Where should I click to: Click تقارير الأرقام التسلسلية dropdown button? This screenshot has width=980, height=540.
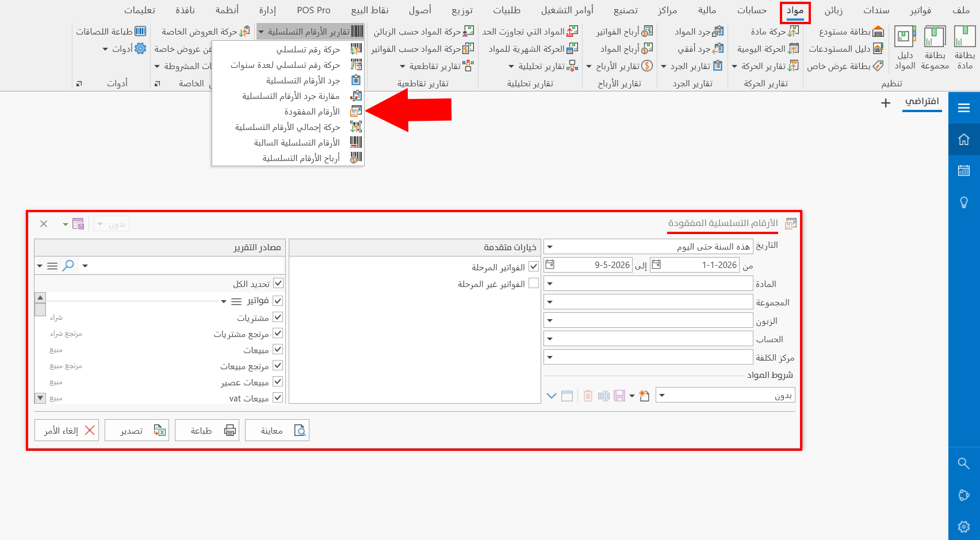click(311, 32)
